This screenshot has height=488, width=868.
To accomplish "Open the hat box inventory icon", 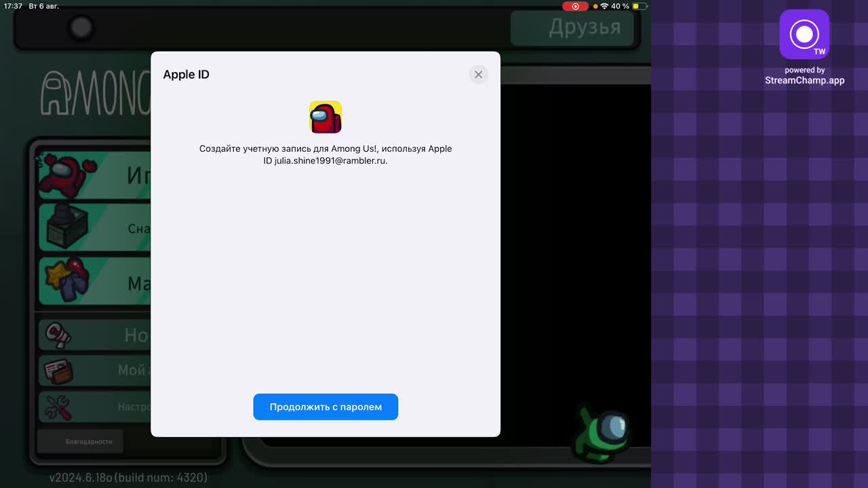I will click(x=66, y=226).
